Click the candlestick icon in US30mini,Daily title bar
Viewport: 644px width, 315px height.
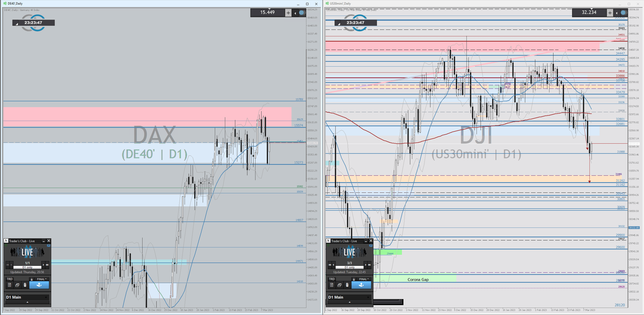click(327, 4)
